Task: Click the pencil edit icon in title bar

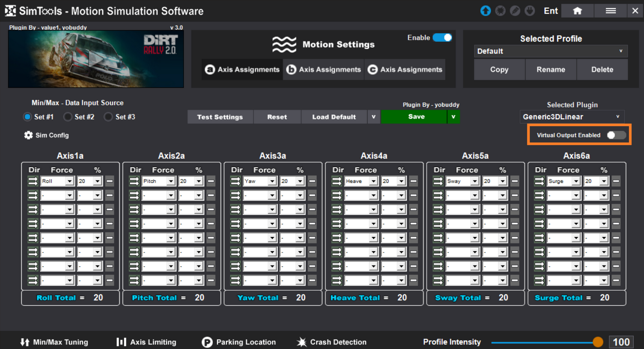Action: click(x=515, y=11)
